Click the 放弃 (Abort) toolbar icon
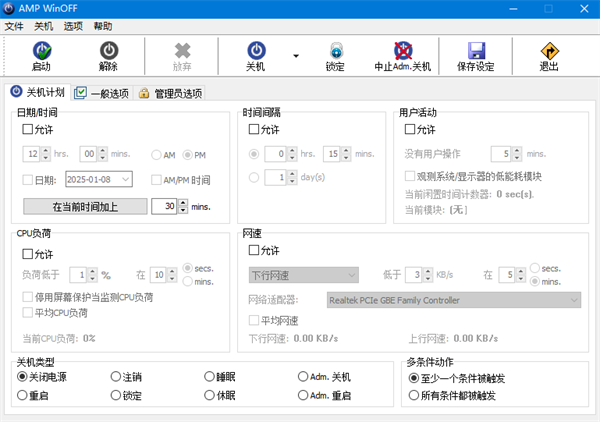This screenshot has width=600, height=422. click(x=182, y=51)
